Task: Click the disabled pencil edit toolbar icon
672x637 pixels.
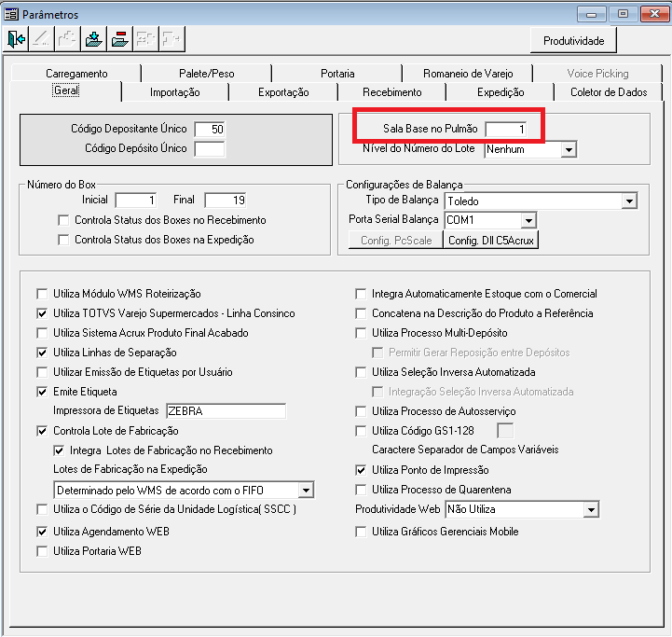Action: pyautogui.click(x=42, y=39)
